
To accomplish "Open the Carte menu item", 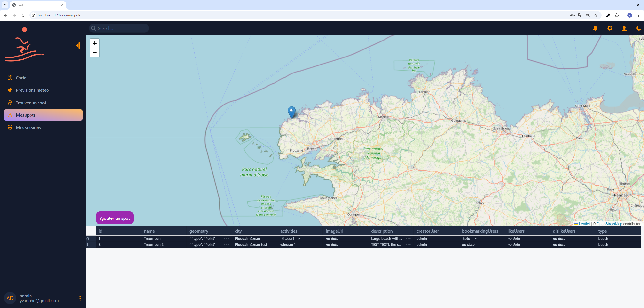I will 21,78.
